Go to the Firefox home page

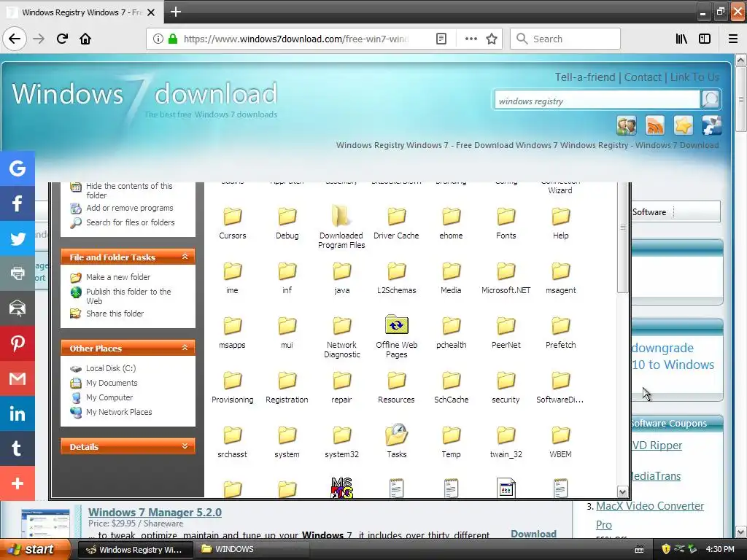tap(85, 39)
